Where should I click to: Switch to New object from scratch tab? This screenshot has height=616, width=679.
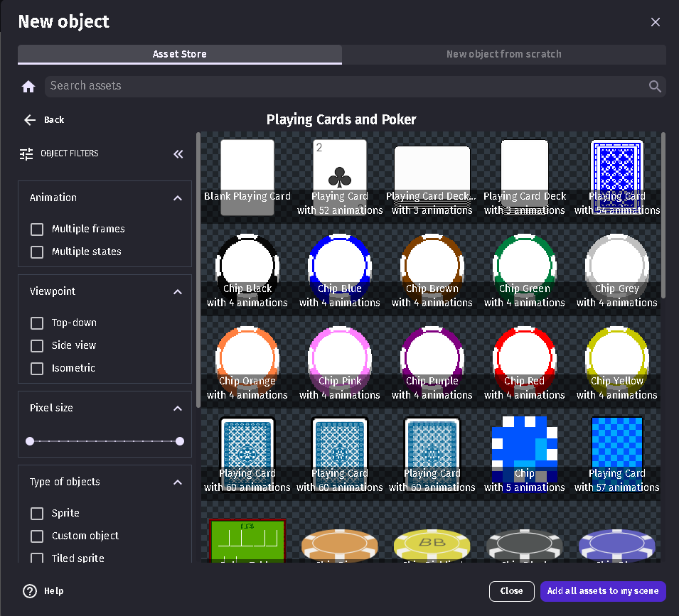(504, 55)
